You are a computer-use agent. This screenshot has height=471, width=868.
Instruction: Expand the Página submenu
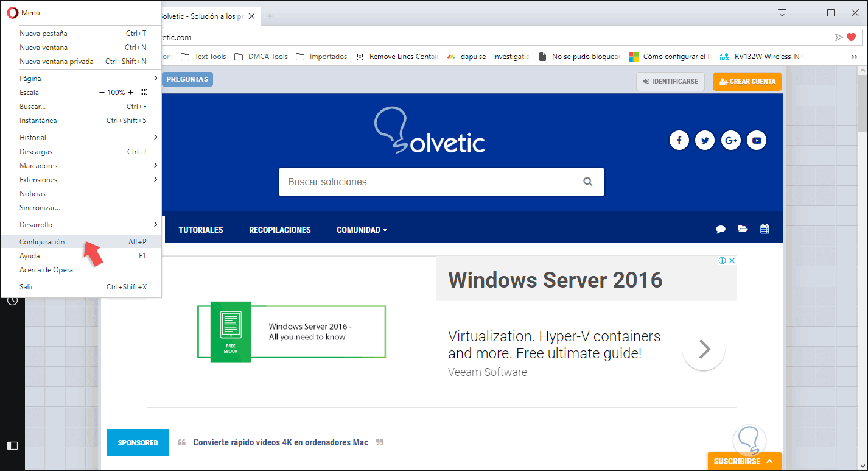81,79
